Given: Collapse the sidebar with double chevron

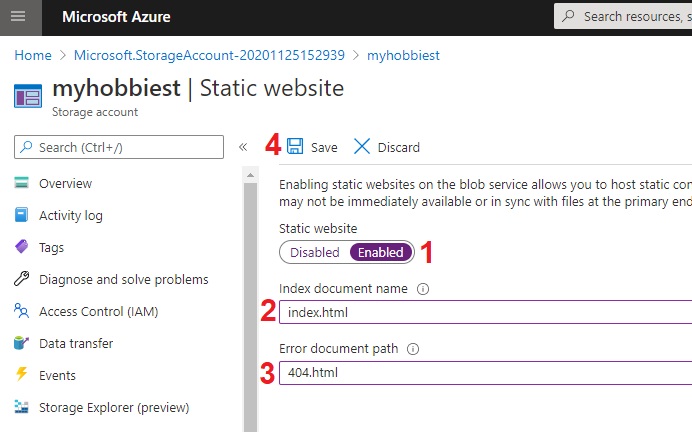Looking at the screenshot, I should (x=243, y=147).
